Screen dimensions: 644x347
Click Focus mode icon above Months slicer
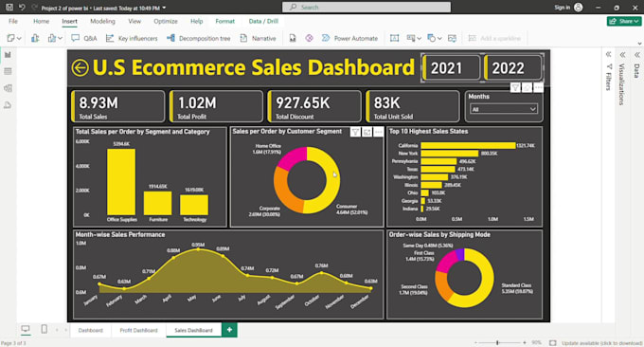tap(527, 87)
